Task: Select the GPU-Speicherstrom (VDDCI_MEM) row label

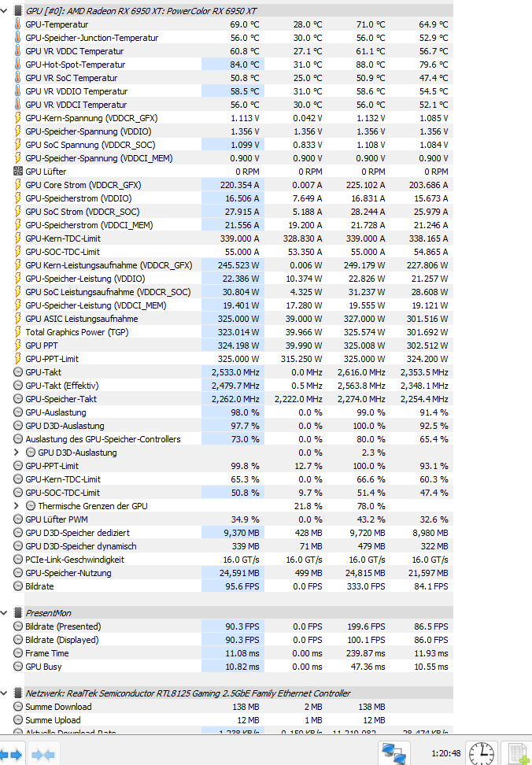Action: [89, 225]
